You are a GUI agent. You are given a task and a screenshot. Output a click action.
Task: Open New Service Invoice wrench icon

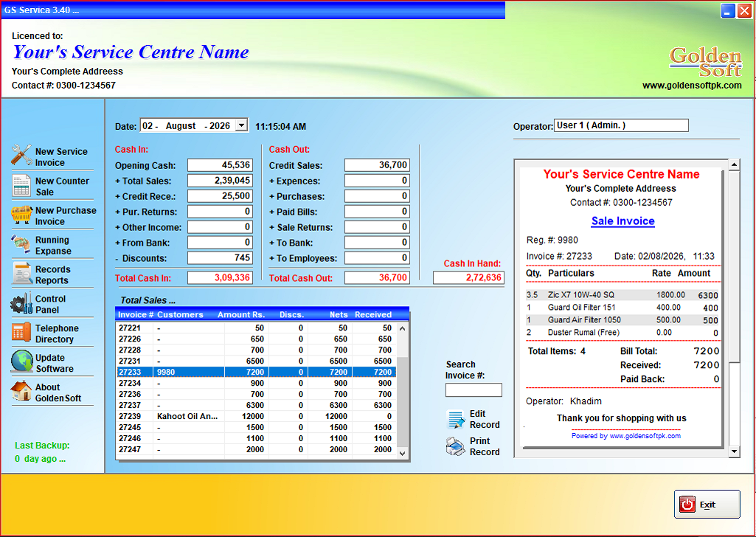21,155
